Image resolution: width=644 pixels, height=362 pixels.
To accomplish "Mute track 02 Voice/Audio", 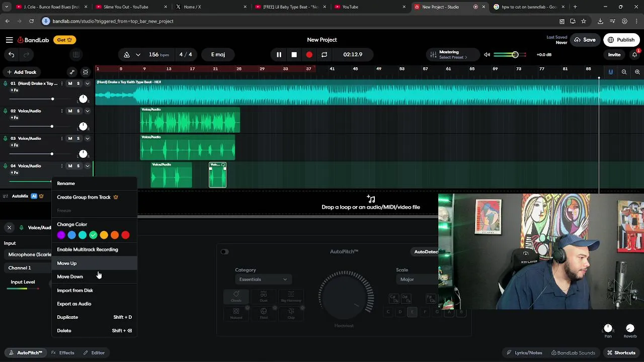I will click(70, 111).
